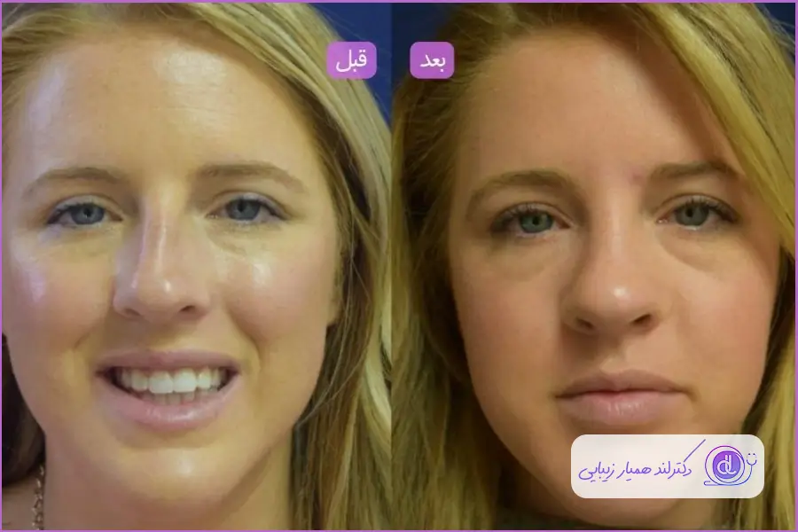Click the purple قبل (before) badge

(x=352, y=60)
